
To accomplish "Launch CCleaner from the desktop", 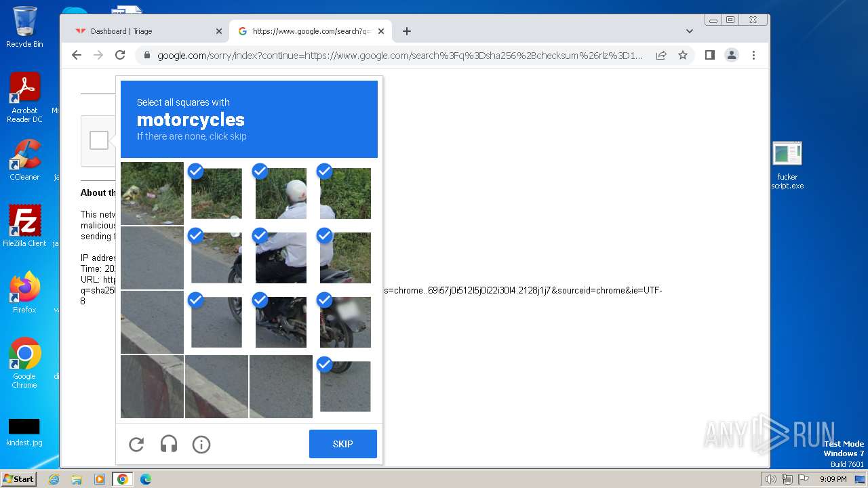I will 24,160.
